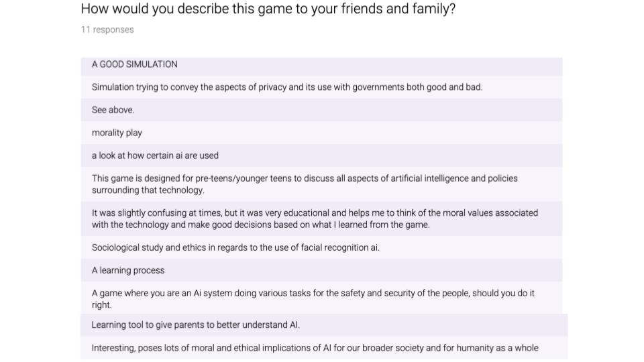Viewport: 644px width, 362px height.
Task: Click 'surrounding that technology.' line of text
Action: (148, 190)
